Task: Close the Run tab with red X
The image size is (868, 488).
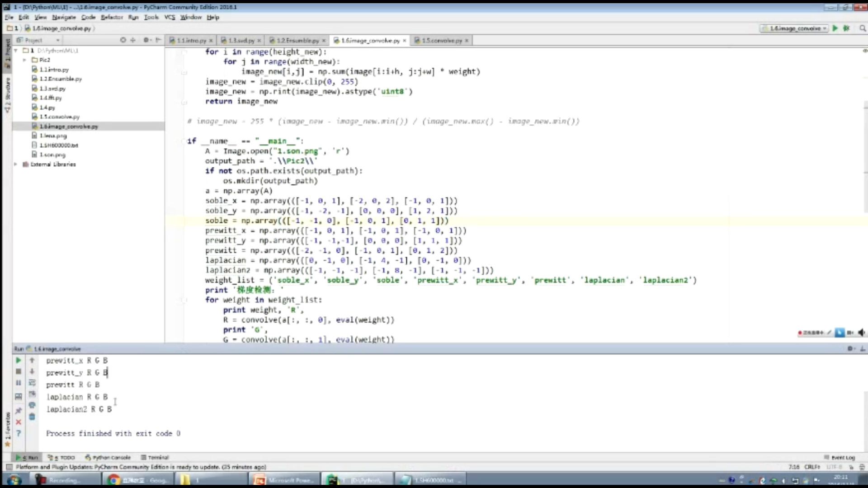Action: pos(18,422)
